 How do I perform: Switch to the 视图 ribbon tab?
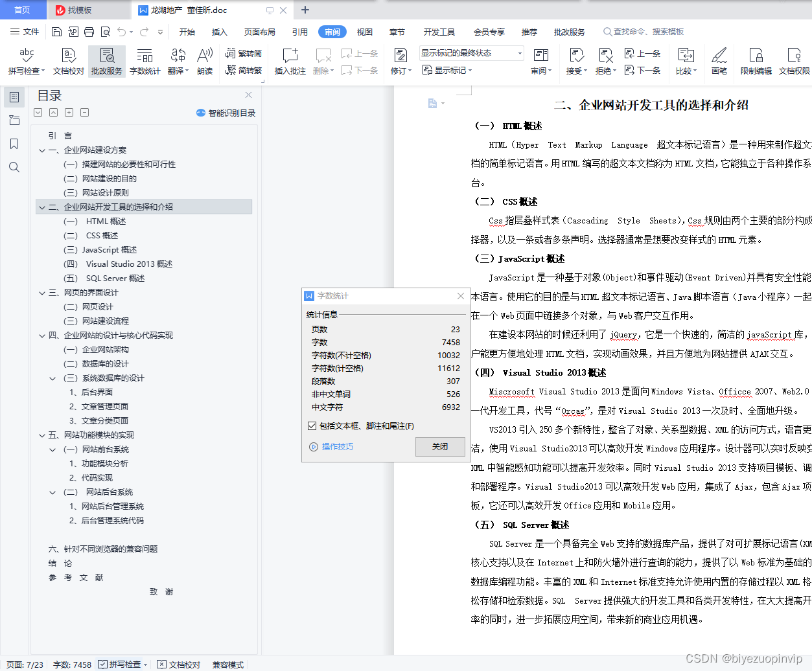(x=364, y=31)
